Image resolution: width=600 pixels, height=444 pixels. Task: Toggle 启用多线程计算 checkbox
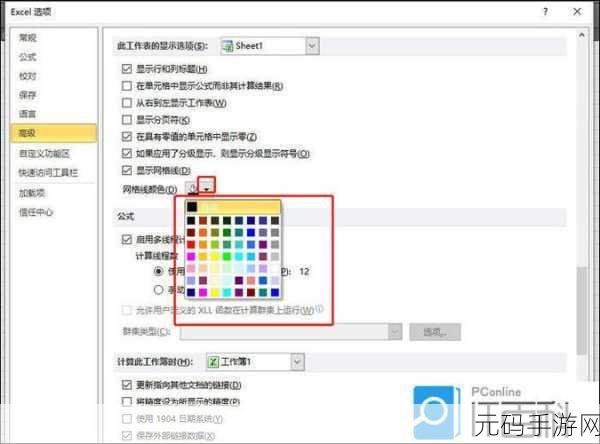click(127, 240)
